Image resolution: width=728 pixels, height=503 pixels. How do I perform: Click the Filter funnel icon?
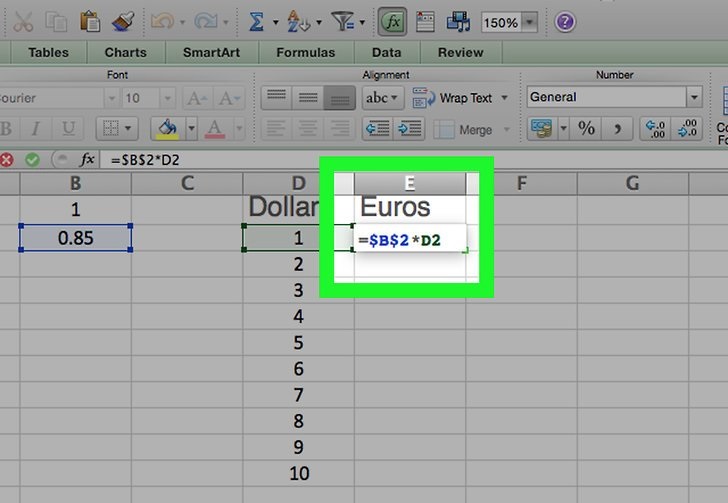coord(343,21)
